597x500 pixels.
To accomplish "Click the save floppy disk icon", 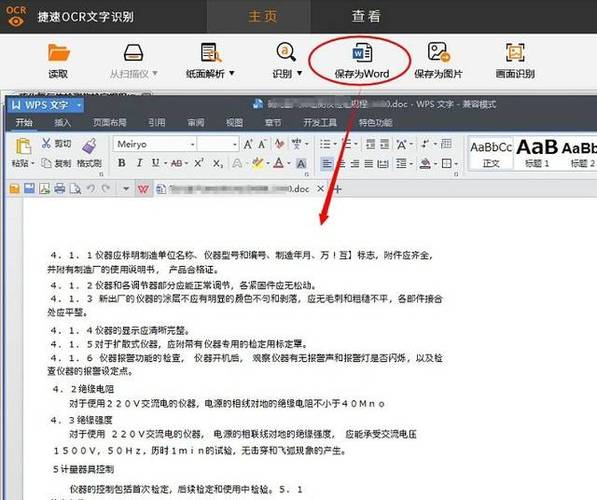I will [29, 188].
